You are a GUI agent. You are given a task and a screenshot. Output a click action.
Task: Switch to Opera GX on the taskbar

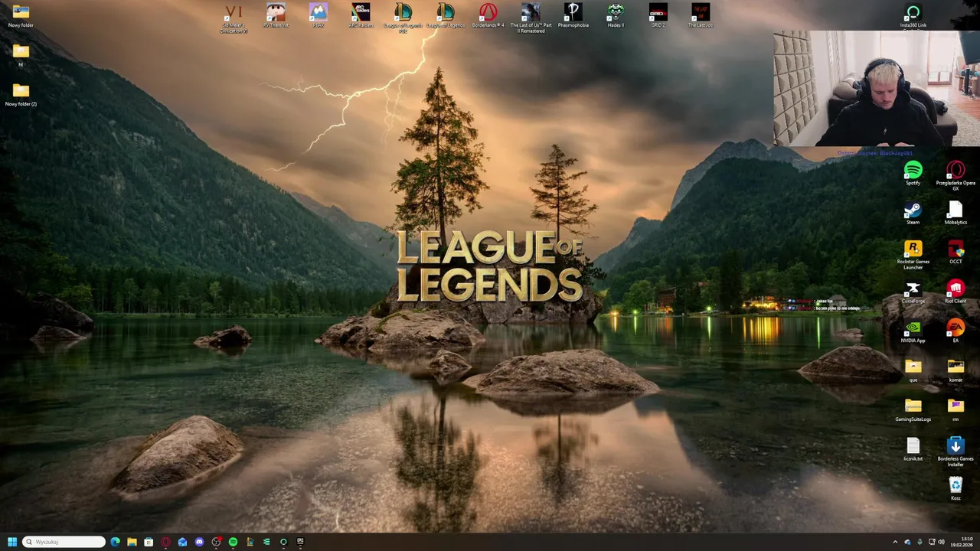coord(165,542)
